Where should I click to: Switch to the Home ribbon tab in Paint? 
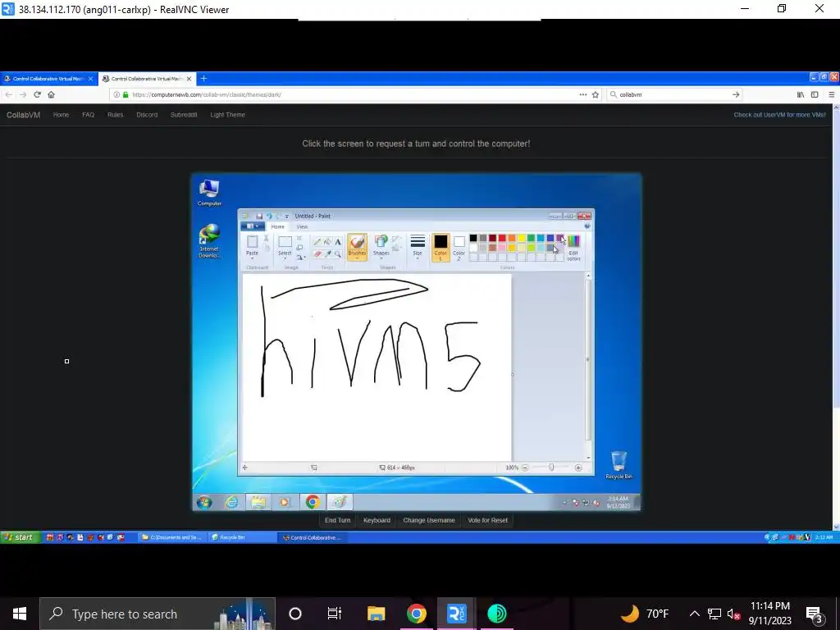(277, 226)
